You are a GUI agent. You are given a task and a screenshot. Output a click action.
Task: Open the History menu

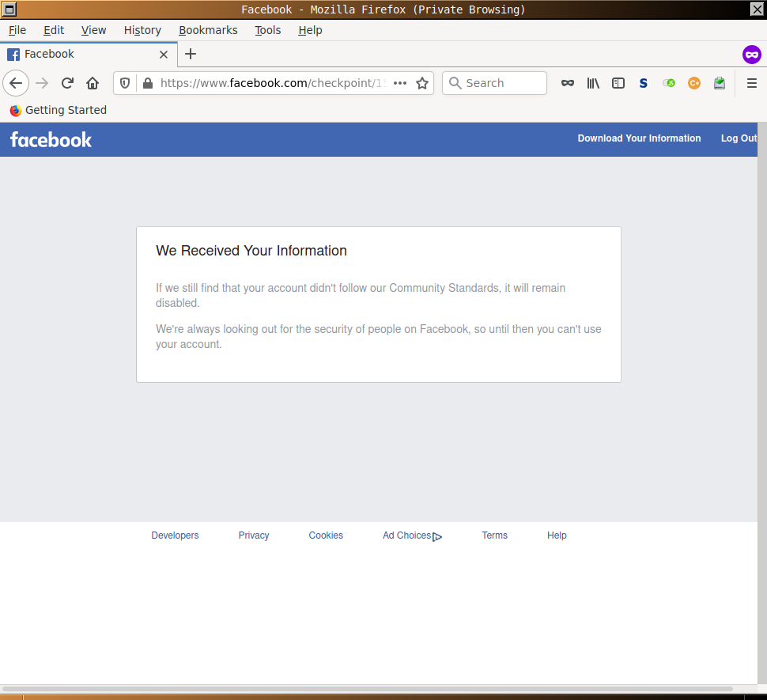click(142, 30)
